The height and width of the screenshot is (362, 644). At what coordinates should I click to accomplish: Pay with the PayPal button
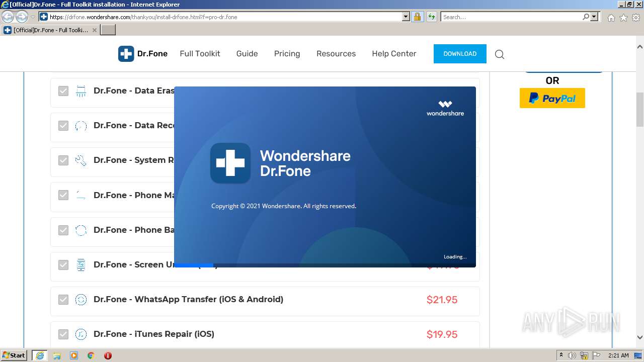click(x=552, y=98)
